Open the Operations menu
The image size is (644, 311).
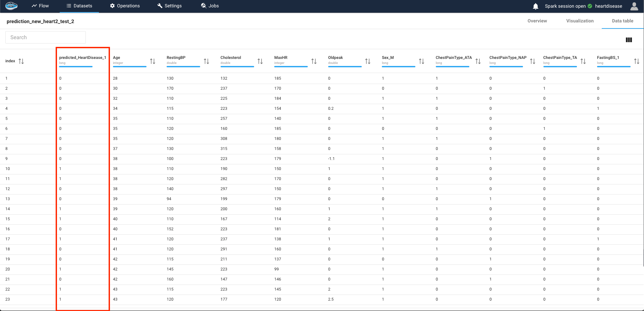pyautogui.click(x=125, y=6)
